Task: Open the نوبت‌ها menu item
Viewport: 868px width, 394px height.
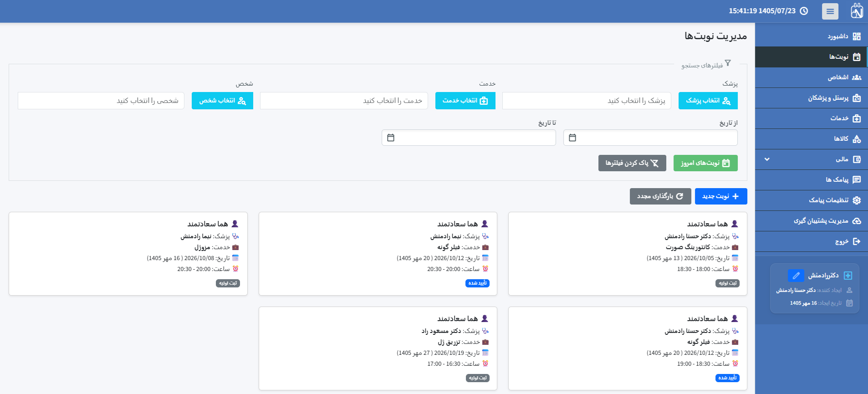Action: [x=812, y=57]
